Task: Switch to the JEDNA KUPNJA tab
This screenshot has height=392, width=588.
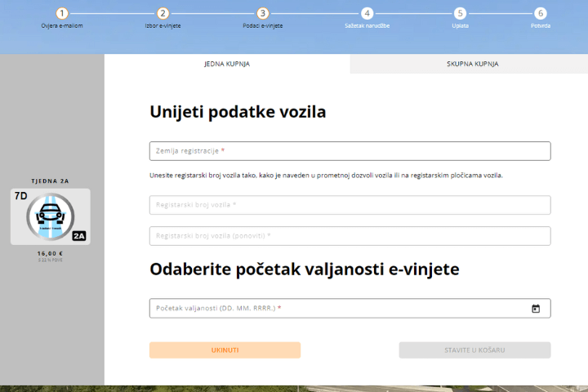Action: click(227, 64)
